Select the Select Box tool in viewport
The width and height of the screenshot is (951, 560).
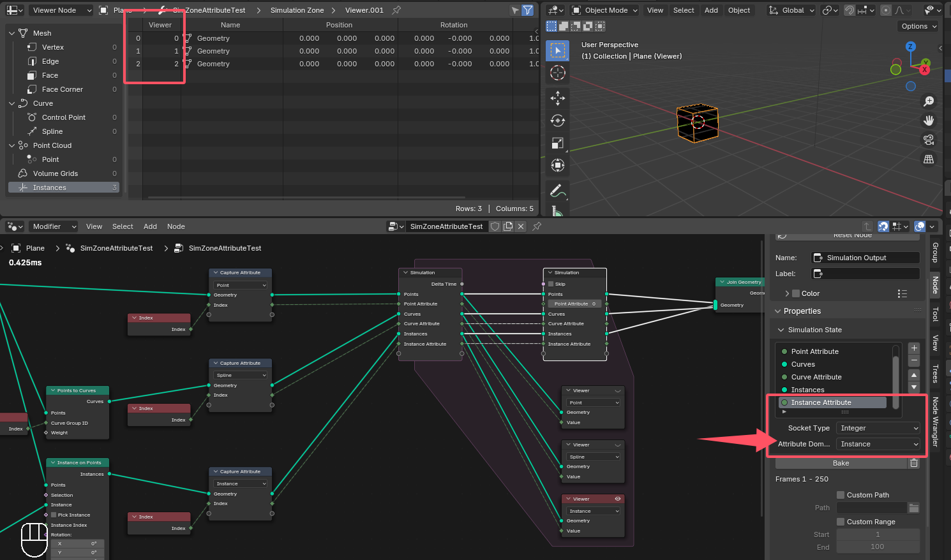(558, 50)
